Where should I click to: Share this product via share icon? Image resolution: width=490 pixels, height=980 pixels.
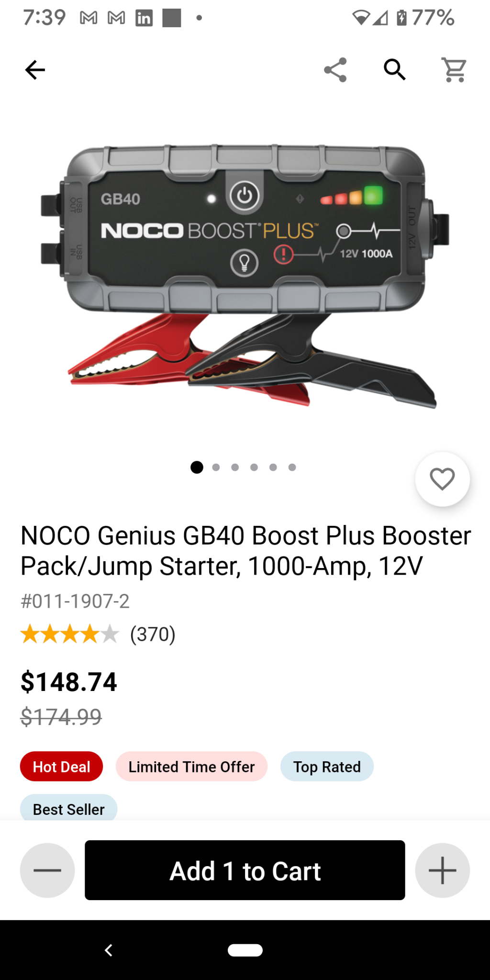click(x=335, y=70)
